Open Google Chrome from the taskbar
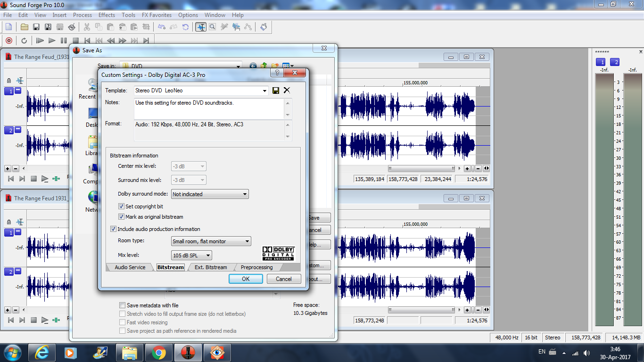The image size is (644, 362). (x=158, y=352)
